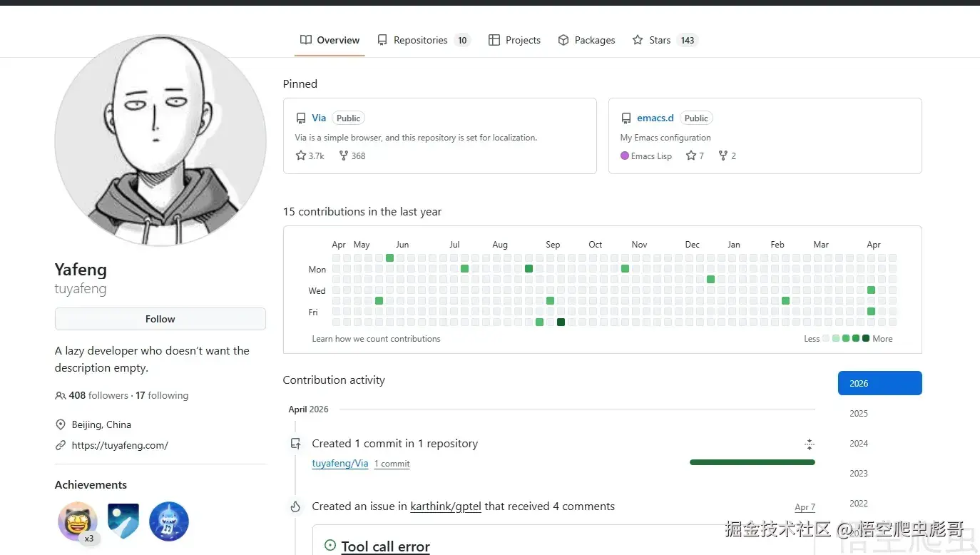Click the shark achievement badge

tap(169, 521)
